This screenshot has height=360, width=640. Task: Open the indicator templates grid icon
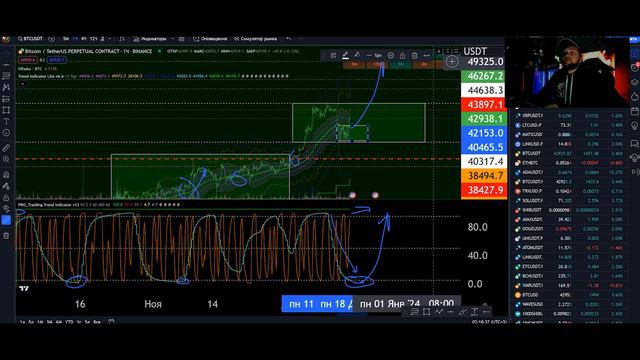181,39
